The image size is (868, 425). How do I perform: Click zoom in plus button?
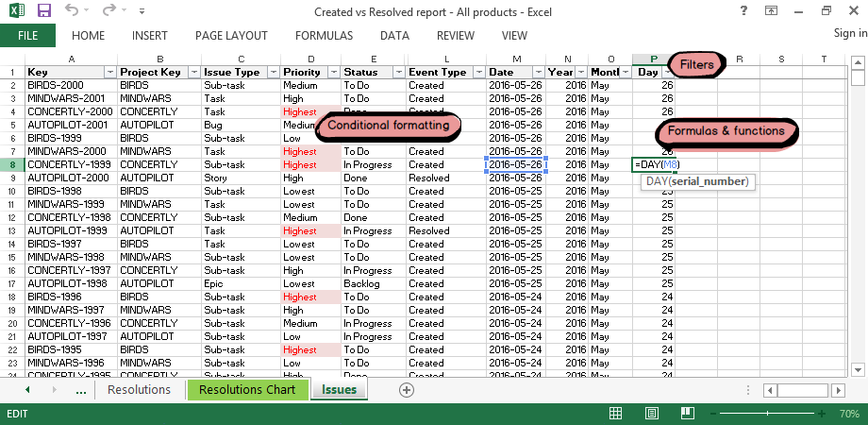[822, 414]
